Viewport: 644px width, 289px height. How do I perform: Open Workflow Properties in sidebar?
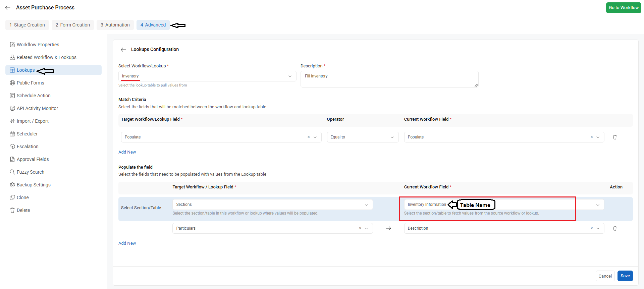[38, 45]
